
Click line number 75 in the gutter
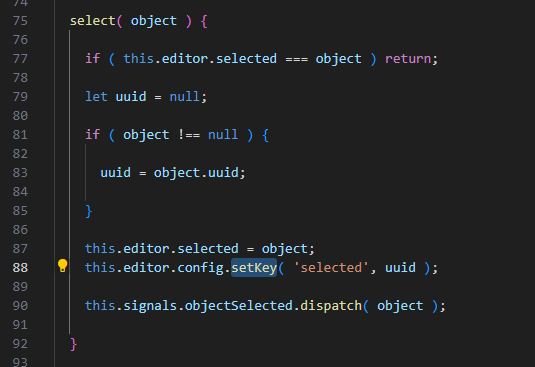(20, 21)
